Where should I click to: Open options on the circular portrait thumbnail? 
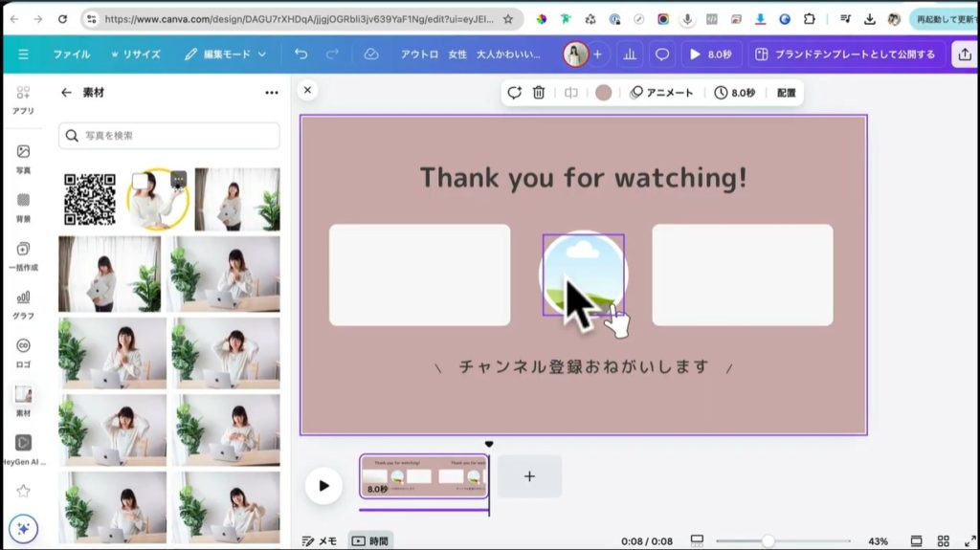(178, 179)
